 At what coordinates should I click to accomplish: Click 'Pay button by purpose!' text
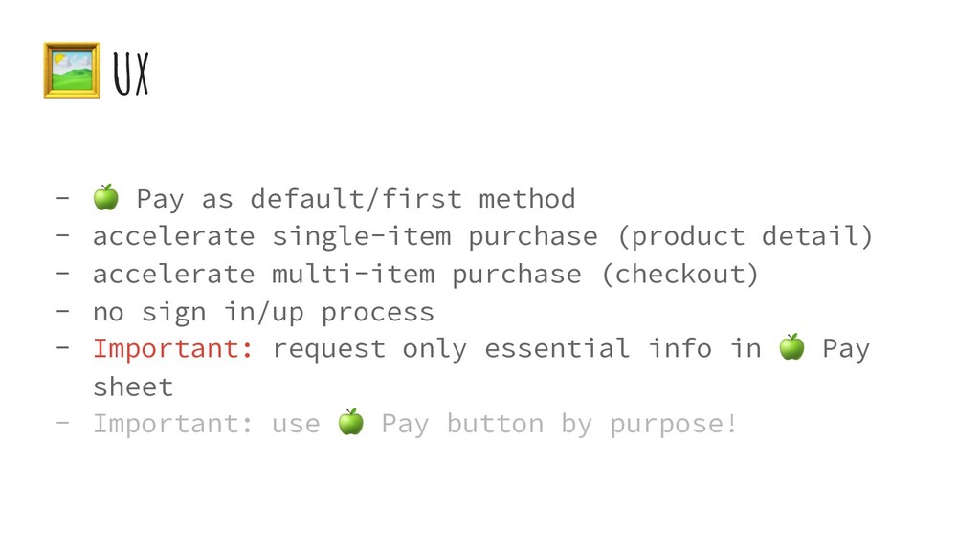559,424
